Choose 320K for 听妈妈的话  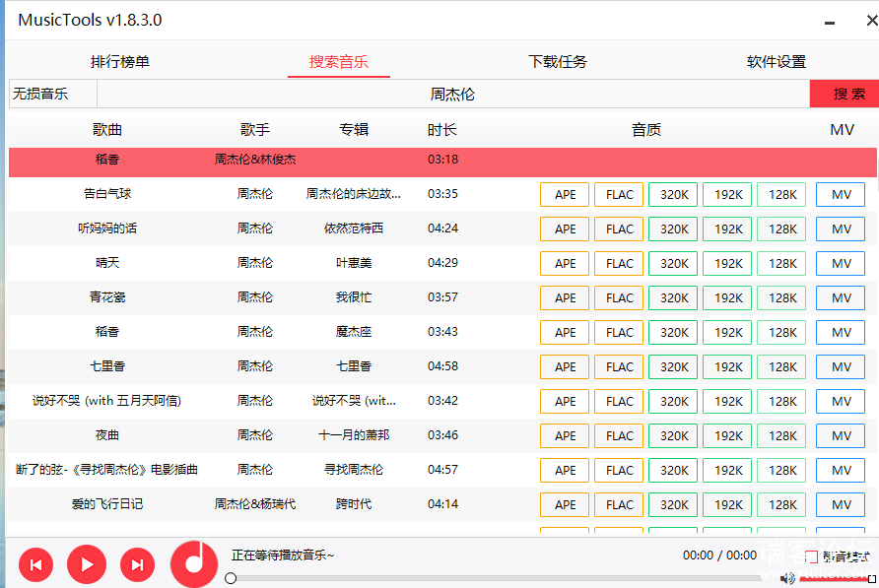coord(673,229)
